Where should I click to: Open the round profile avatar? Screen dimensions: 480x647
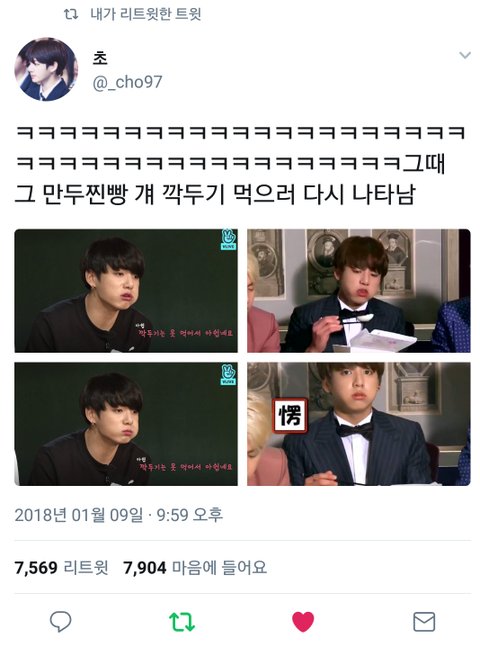tap(46, 69)
